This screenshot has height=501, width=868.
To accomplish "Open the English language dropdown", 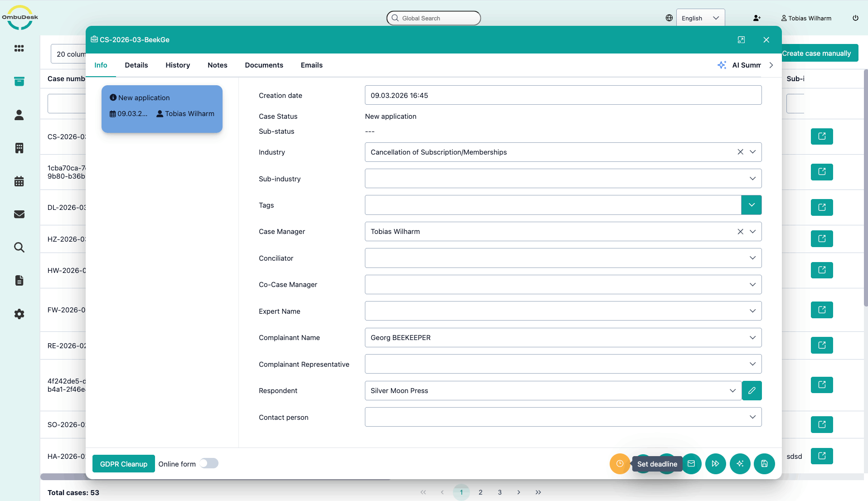I will pos(700,18).
